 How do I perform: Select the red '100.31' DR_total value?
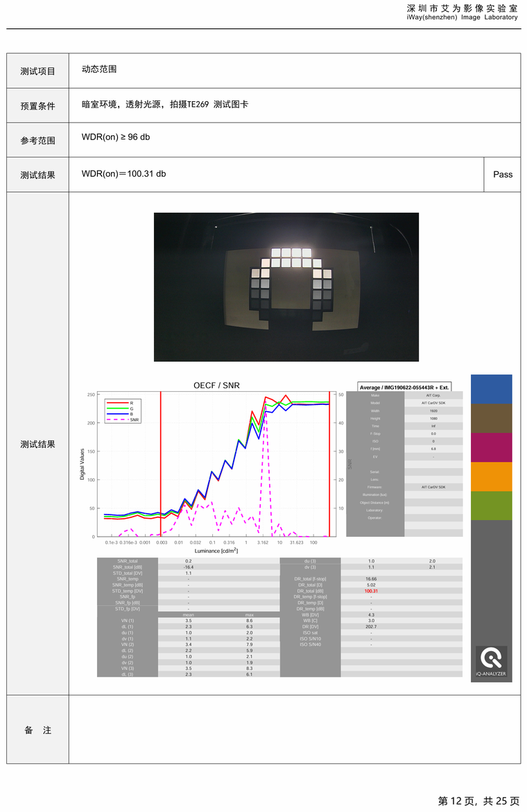click(371, 591)
